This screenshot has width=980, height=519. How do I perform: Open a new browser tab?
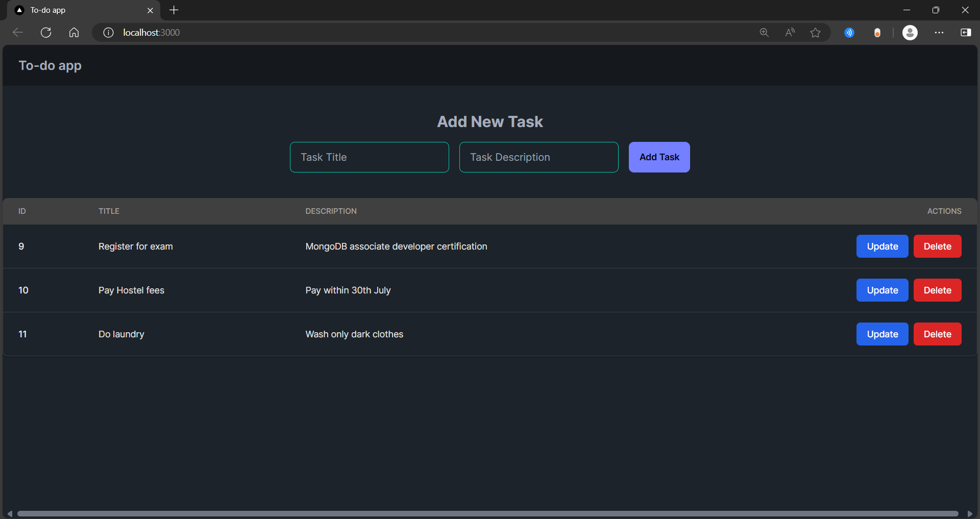coord(174,10)
